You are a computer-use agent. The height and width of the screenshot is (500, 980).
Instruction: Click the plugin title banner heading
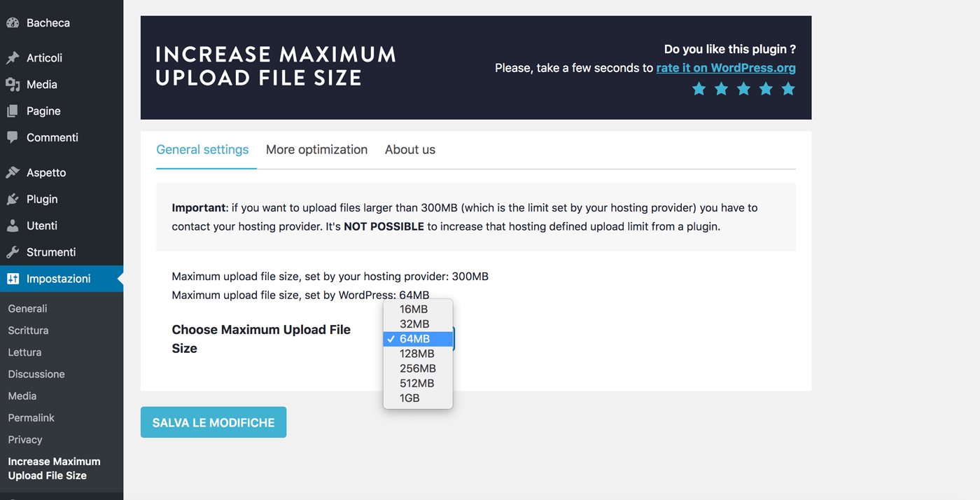pyautogui.click(x=276, y=66)
